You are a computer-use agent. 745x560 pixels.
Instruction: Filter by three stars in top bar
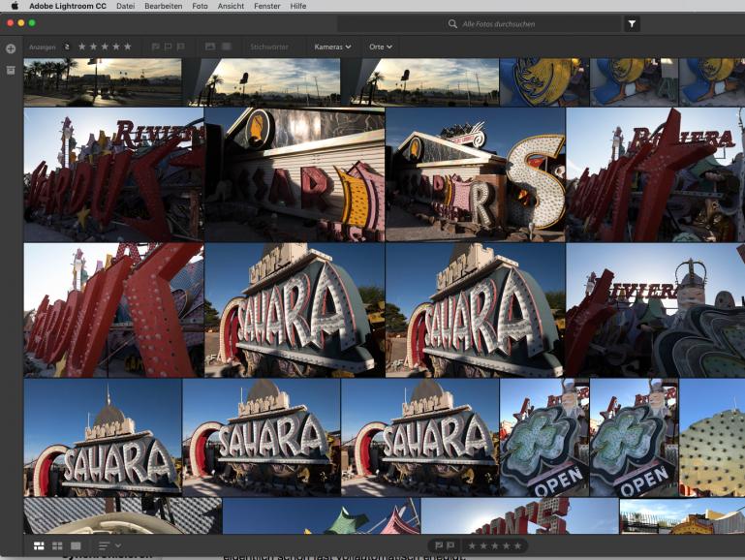105,47
